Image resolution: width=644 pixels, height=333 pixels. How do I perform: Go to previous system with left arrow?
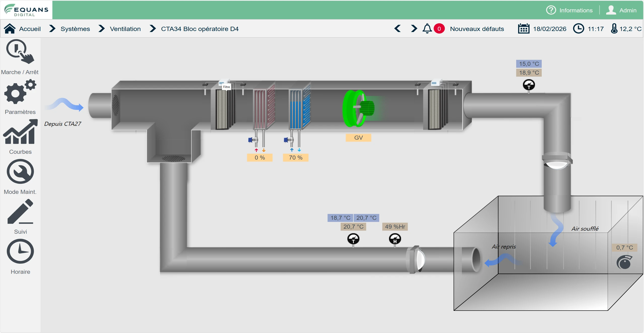point(398,28)
